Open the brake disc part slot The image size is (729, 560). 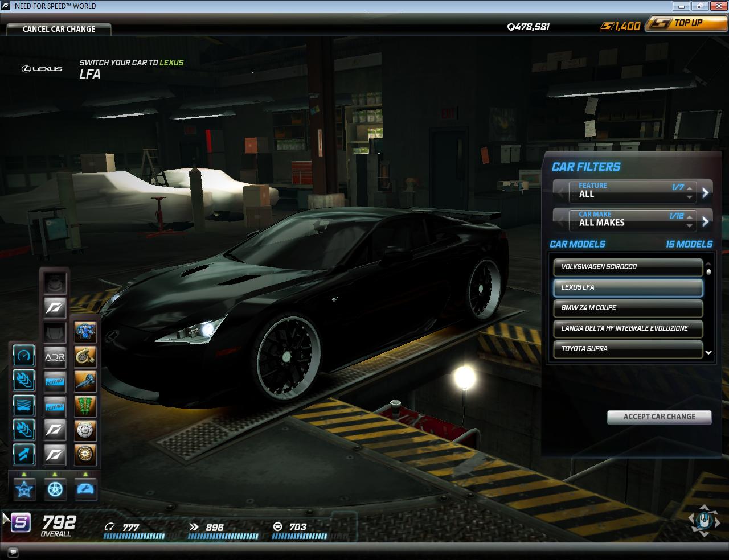85,430
